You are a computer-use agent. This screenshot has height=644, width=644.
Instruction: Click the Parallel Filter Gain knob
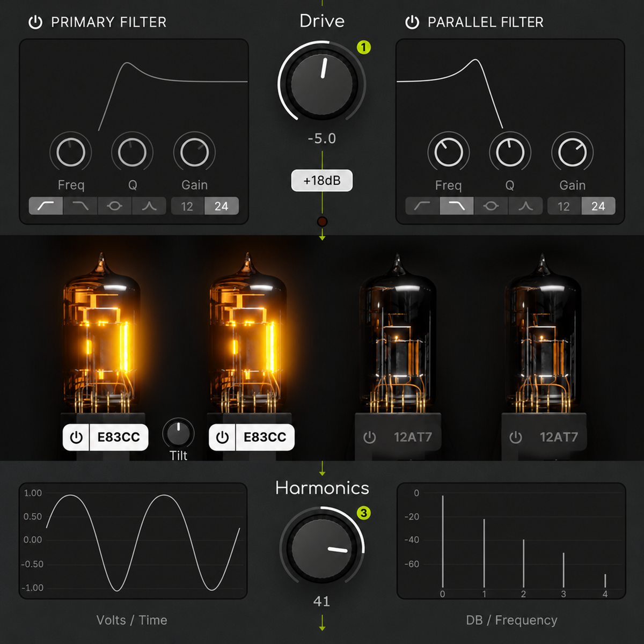pos(573,152)
